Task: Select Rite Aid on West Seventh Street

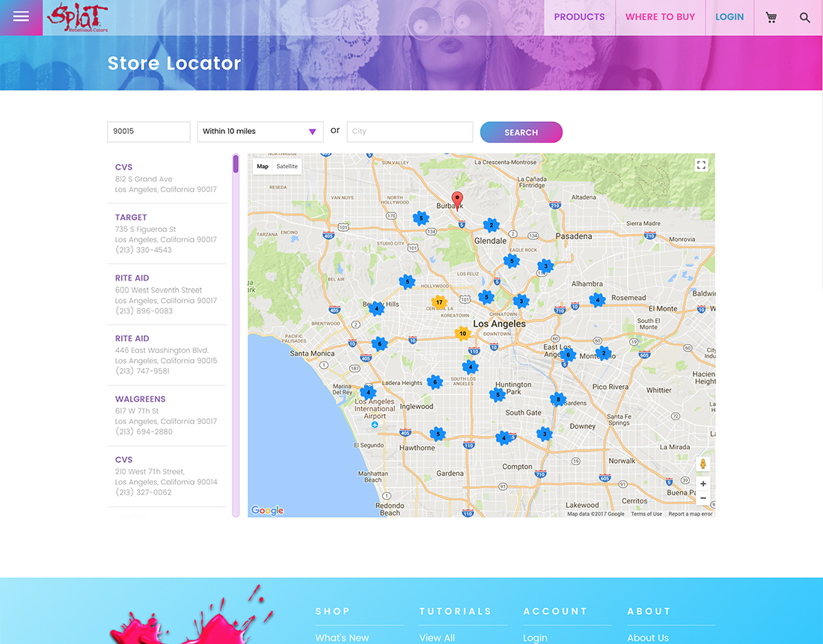Action: [167, 294]
